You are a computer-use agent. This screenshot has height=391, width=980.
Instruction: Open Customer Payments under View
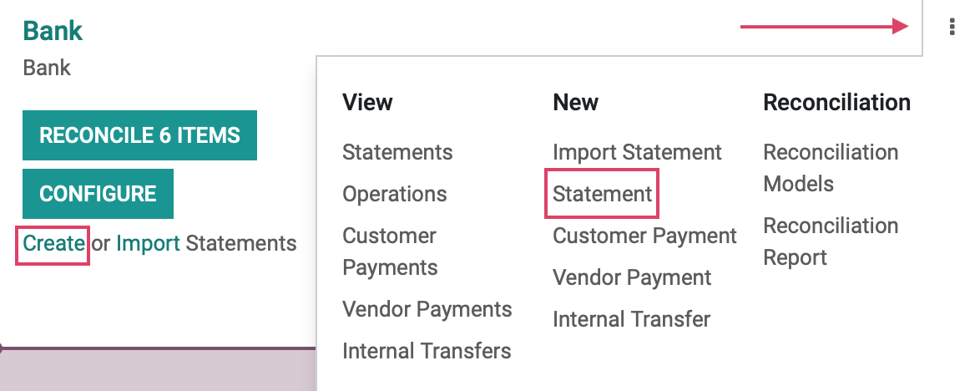390,251
